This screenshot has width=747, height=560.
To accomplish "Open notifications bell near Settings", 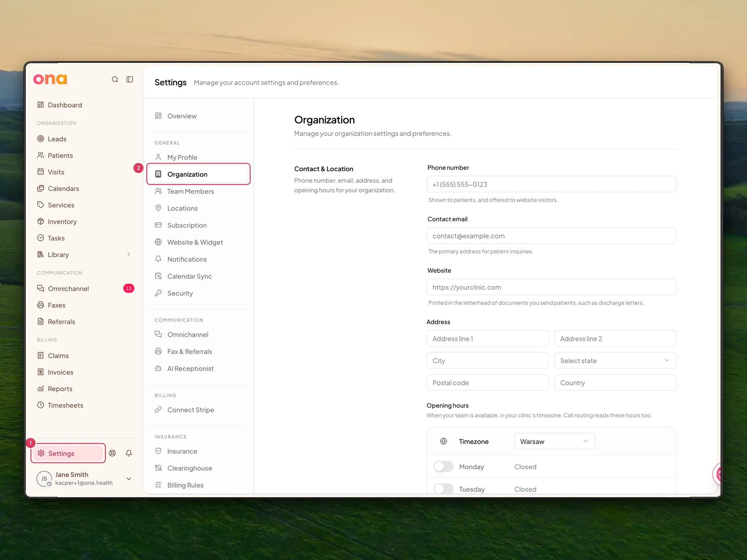I will [x=129, y=453].
